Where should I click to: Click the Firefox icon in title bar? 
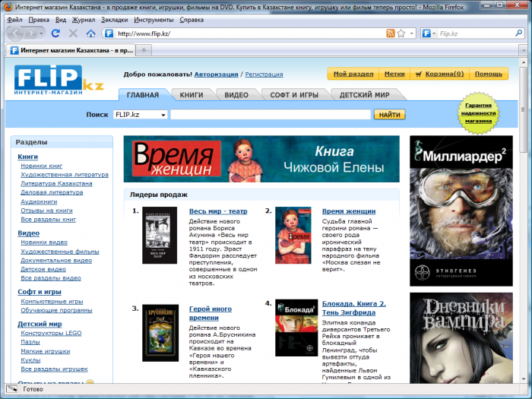tap(8, 7)
